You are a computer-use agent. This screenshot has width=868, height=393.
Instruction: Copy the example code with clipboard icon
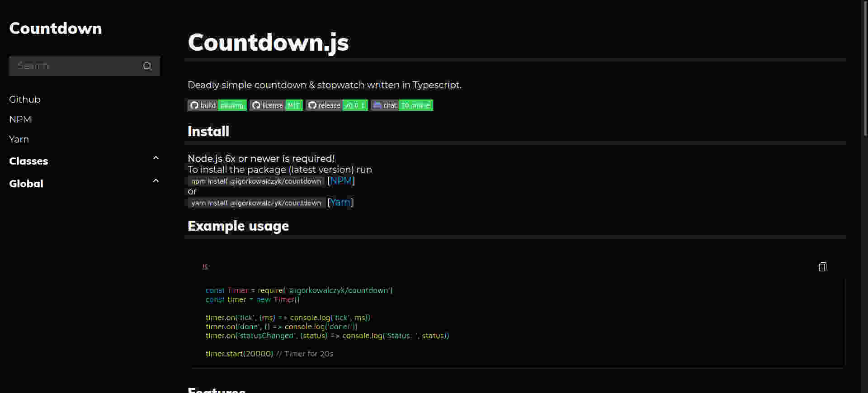(822, 267)
